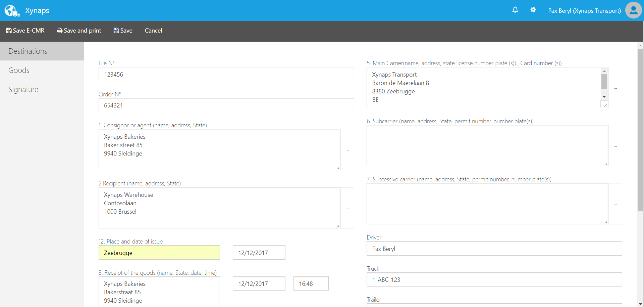This screenshot has width=644, height=307.
Task: Click the Cancel button
Action: [153, 30]
